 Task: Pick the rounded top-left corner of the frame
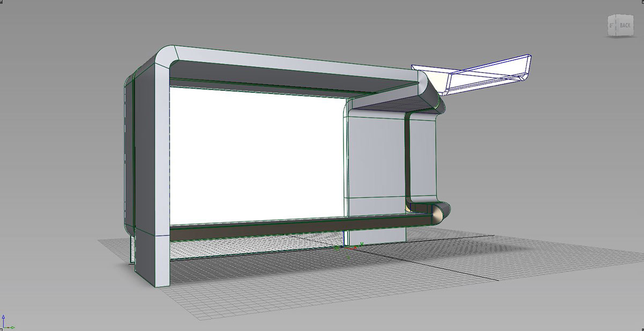[165, 56]
